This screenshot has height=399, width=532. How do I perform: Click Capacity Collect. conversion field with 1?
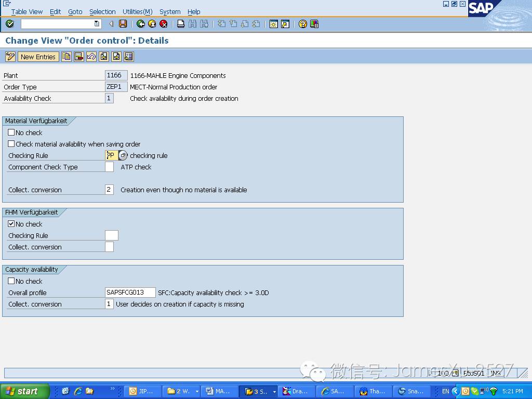pyautogui.click(x=109, y=303)
